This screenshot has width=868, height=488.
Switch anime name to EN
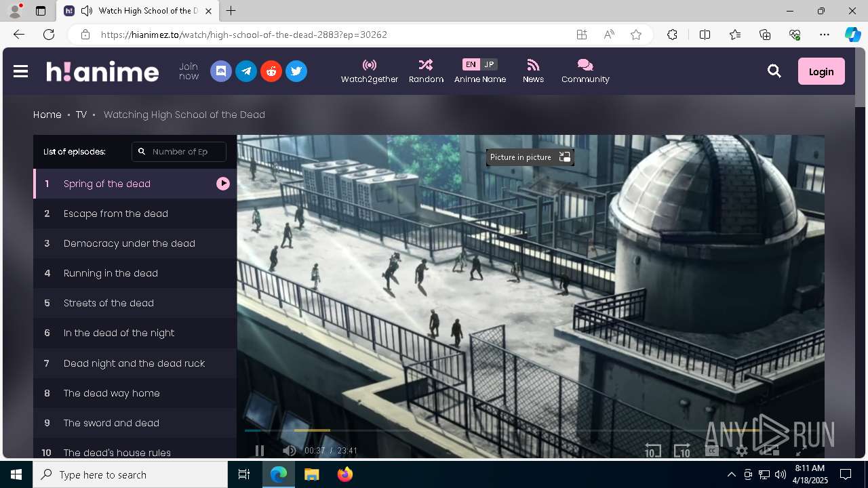(471, 64)
